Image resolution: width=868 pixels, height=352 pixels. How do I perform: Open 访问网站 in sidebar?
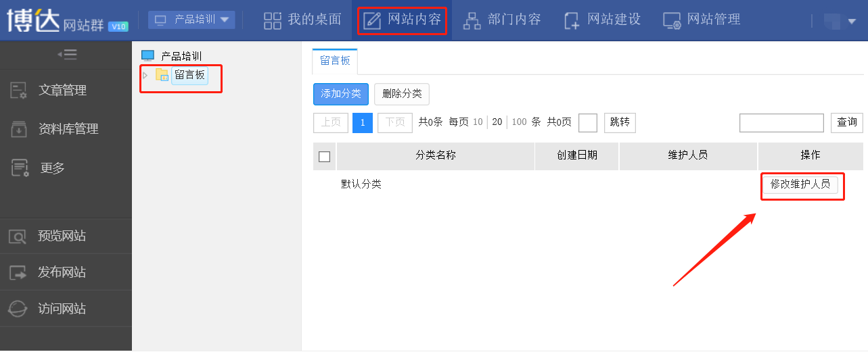click(x=66, y=309)
